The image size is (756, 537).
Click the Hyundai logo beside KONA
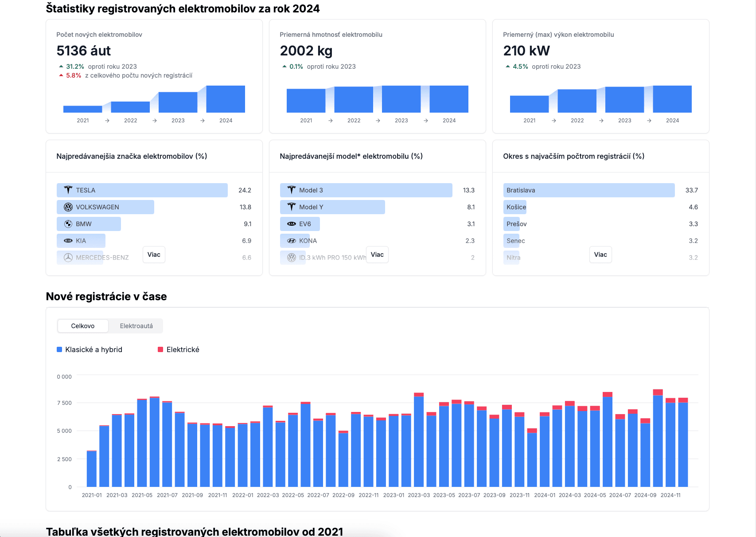[291, 241]
